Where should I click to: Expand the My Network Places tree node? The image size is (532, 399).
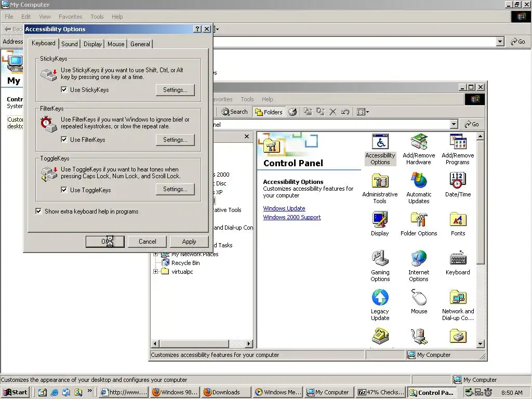[155, 254]
